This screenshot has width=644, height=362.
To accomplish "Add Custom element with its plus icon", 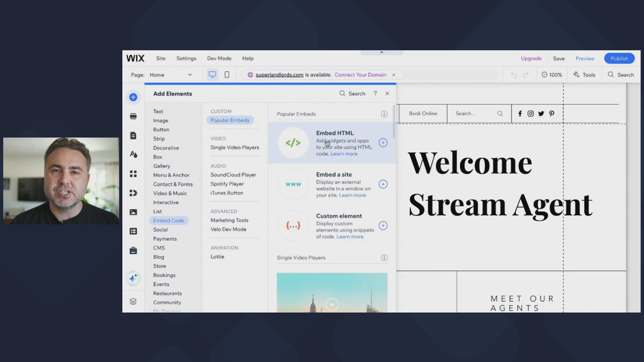I will point(383,226).
